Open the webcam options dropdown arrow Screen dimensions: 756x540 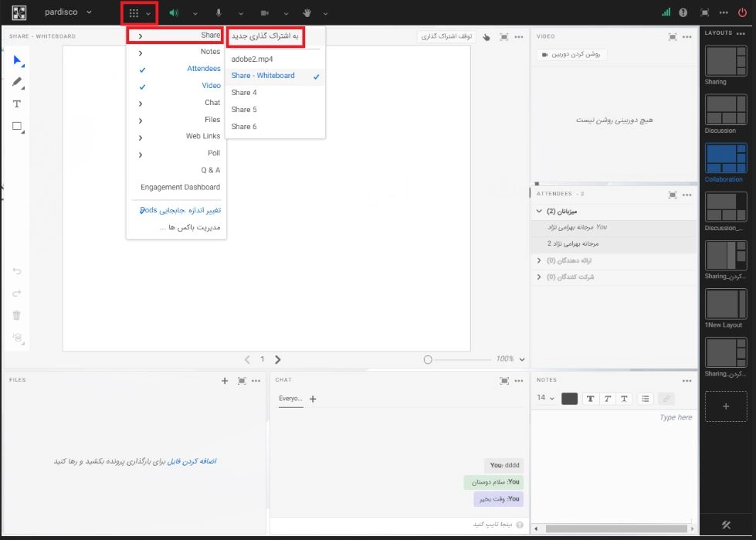286,13
